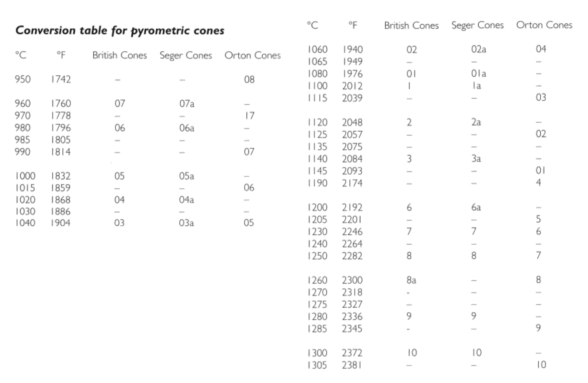This screenshot has width=588, height=383.
Task: Click the right table's °F column header
Action: (352, 25)
